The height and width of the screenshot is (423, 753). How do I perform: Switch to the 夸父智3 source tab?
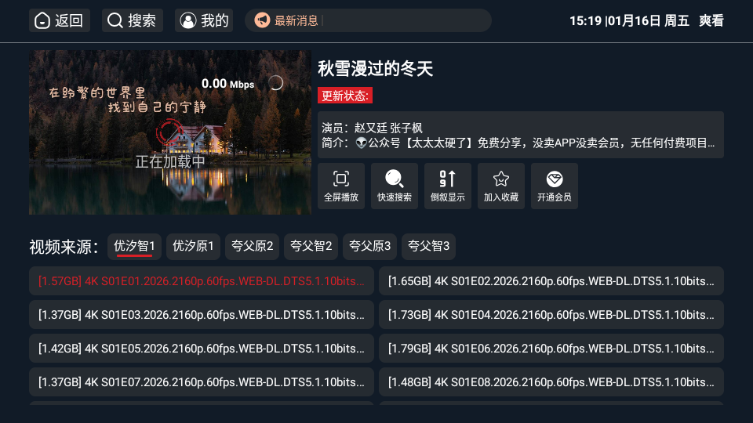[x=429, y=247]
